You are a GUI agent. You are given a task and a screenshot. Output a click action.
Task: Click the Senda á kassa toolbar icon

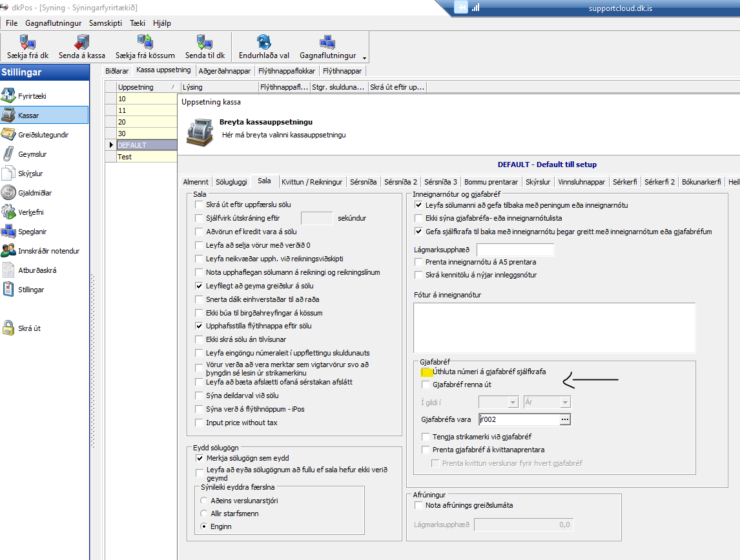point(81,43)
